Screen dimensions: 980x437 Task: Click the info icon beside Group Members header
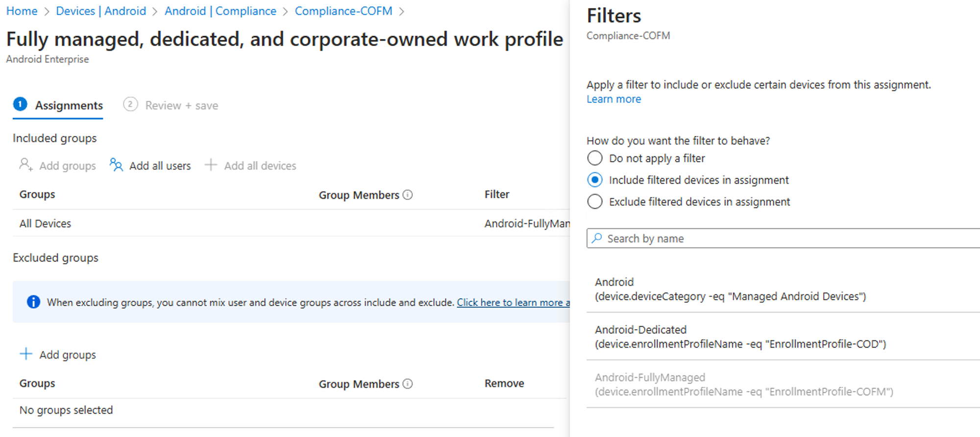tap(408, 195)
